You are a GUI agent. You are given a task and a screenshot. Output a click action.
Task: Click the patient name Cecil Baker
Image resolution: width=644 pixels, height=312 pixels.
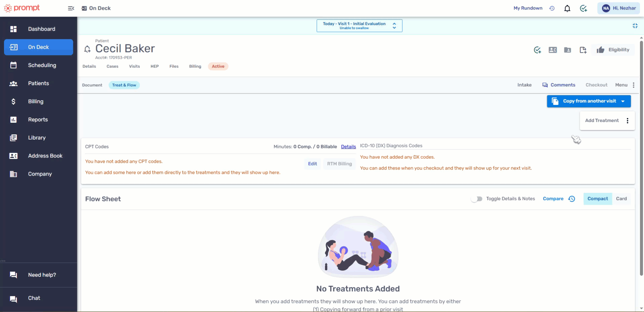click(125, 48)
